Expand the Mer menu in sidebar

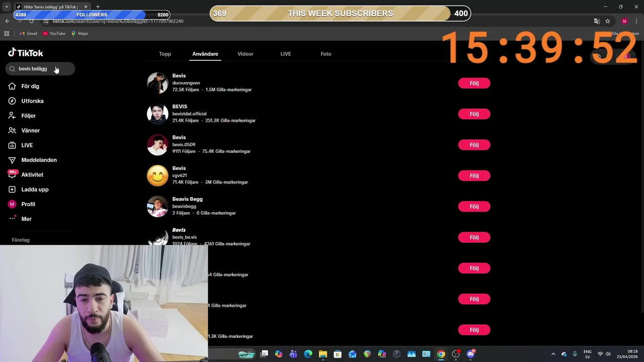click(x=20, y=219)
